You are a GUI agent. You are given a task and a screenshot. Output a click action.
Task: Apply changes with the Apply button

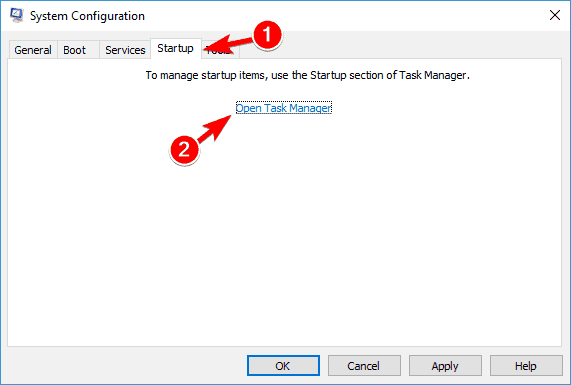(445, 366)
